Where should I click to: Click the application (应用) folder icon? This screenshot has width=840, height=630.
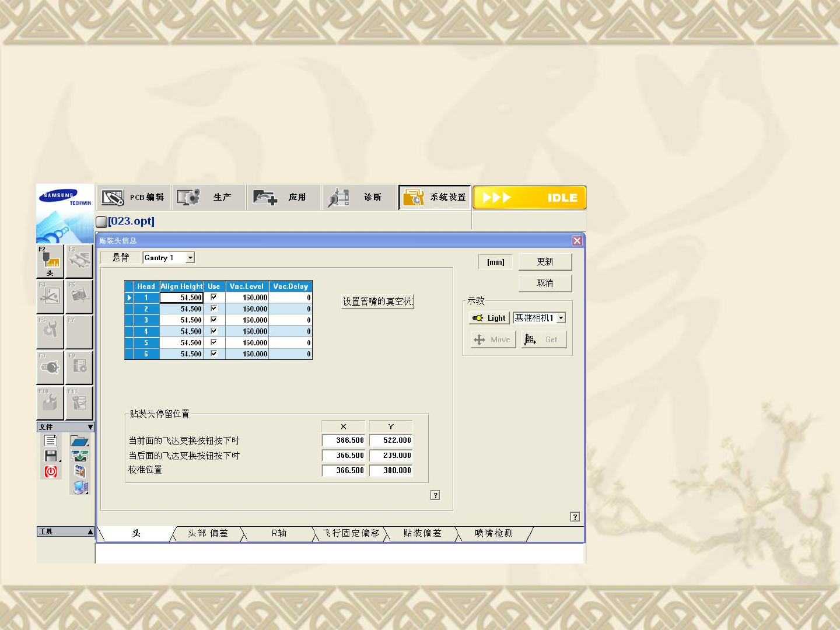click(x=265, y=197)
